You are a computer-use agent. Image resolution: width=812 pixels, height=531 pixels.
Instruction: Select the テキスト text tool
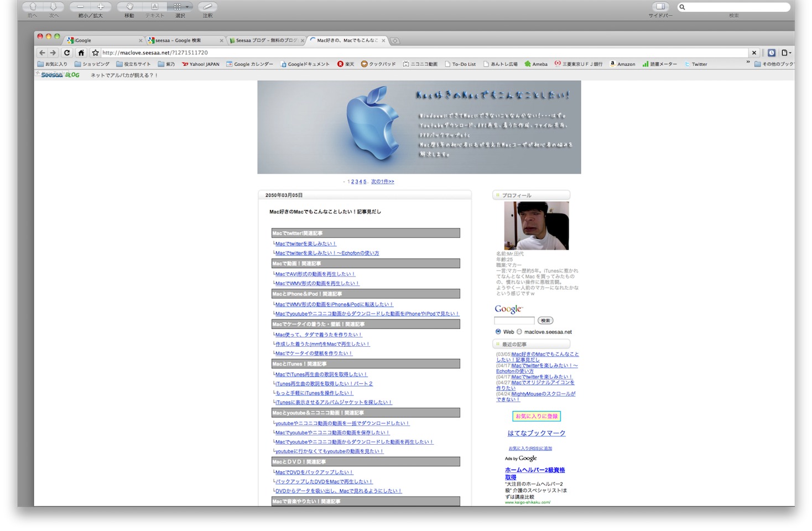[x=154, y=7]
